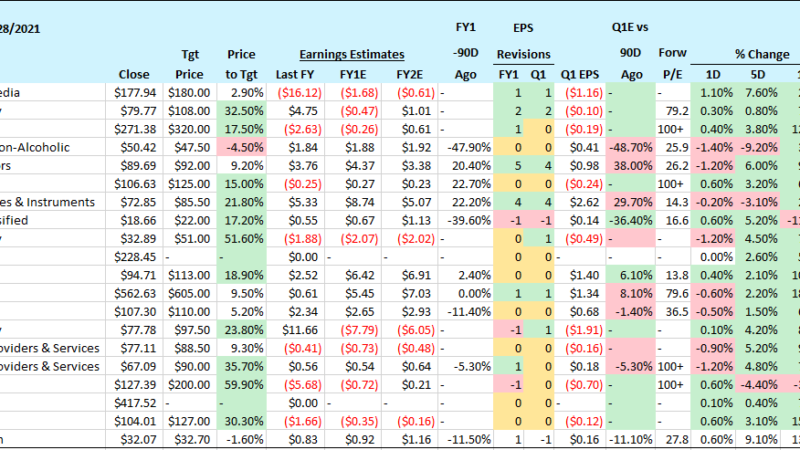
Task: Click the $562.63 close price cell
Action: coord(134,292)
